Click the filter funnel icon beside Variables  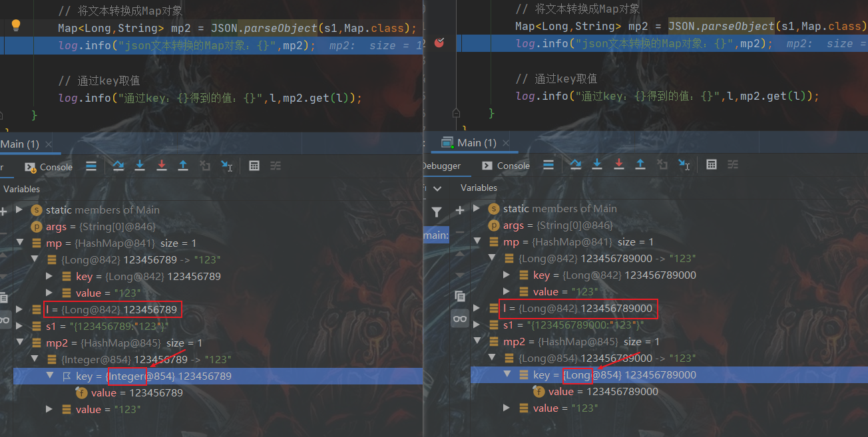(x=436, y=212)
